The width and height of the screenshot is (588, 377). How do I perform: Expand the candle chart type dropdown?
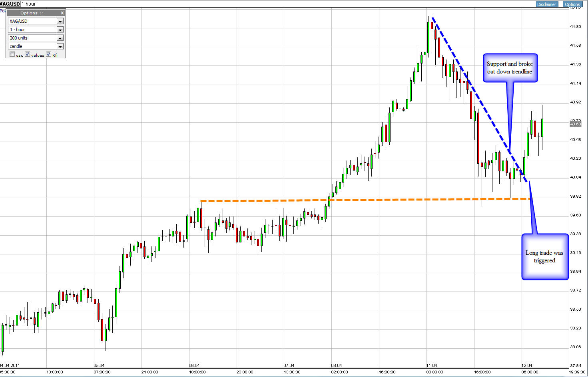(x=60, y=46)
